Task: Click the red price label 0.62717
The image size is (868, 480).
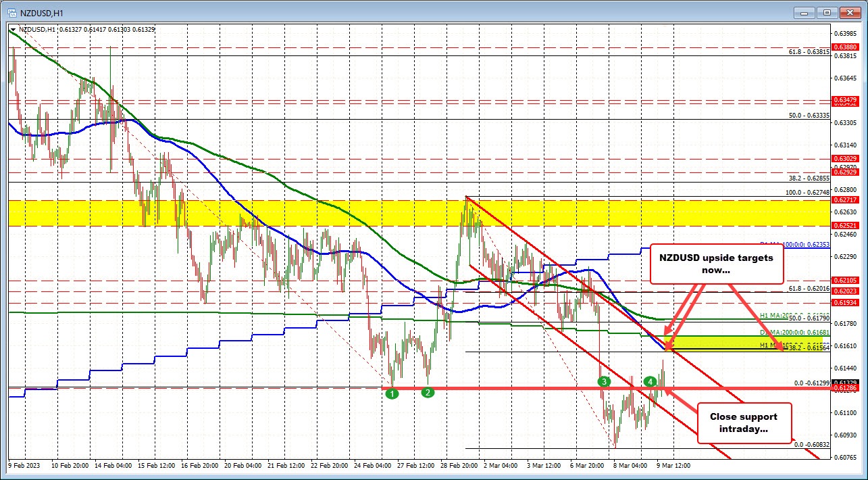Action: [846, 200]
